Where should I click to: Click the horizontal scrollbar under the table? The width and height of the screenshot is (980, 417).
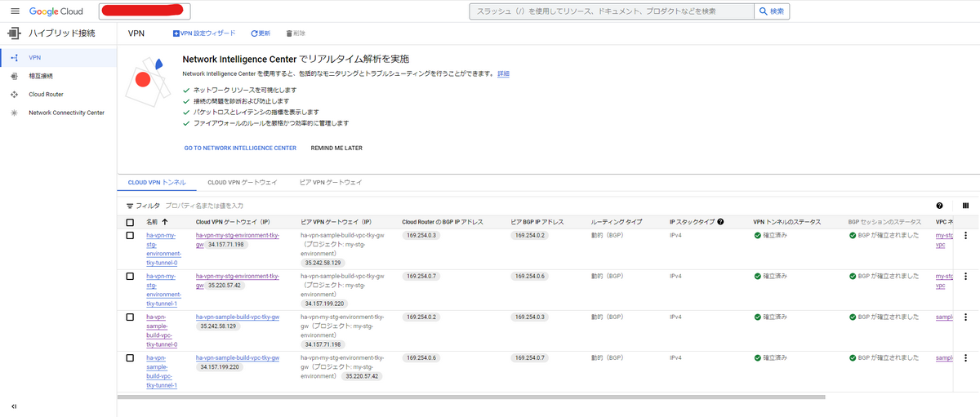coord(471,397)
